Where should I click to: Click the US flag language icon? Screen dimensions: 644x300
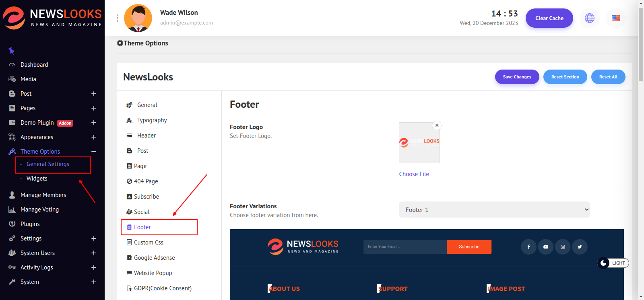coord(615,18)
